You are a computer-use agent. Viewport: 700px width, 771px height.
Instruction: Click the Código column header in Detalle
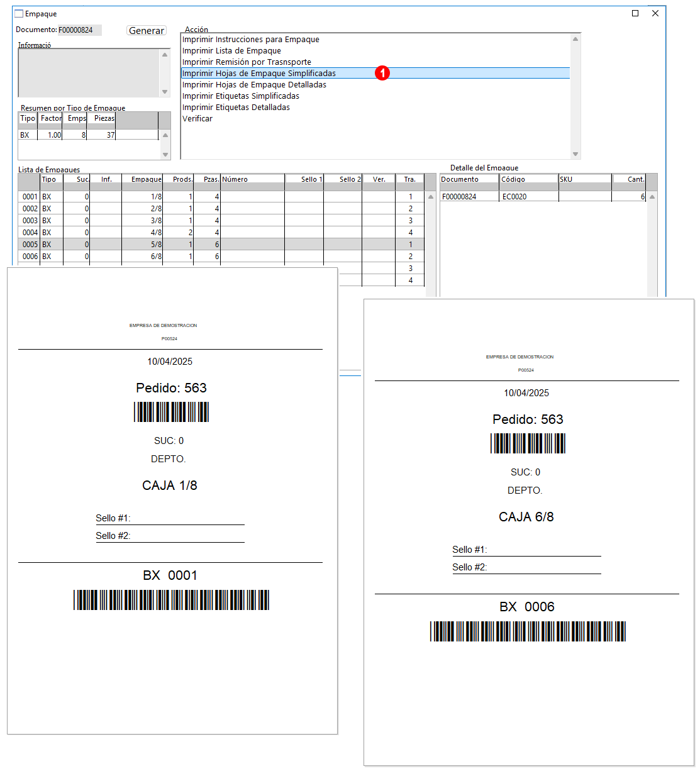[529, 179]
